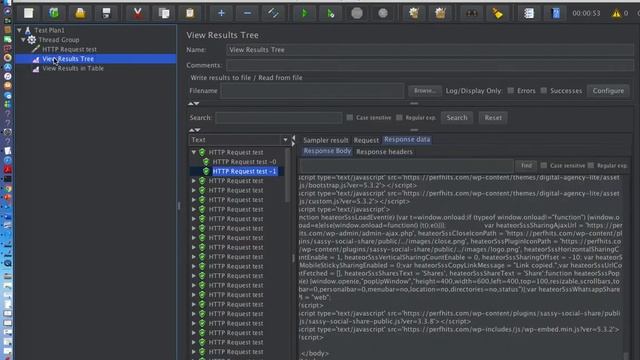
Task: Enable the Successes checkbox
Action: click(544, 91)
